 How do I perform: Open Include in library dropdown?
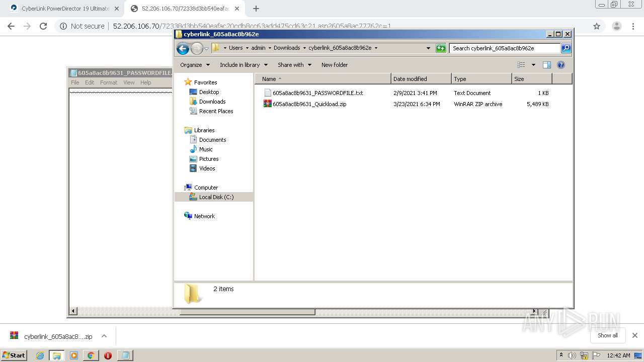click(x=244, y=65)
